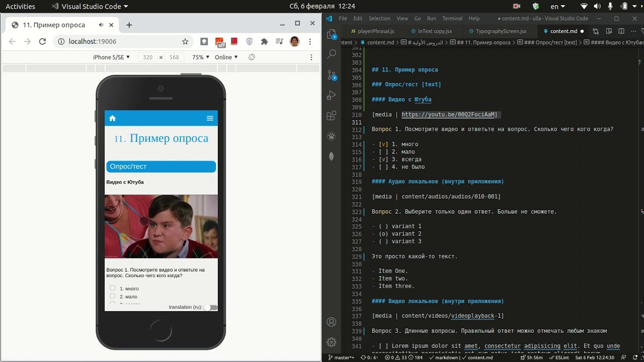This screenshot has width=644, height=362.
Task: Open the Online throttling dropdown
Action: [x=226, y=57]
